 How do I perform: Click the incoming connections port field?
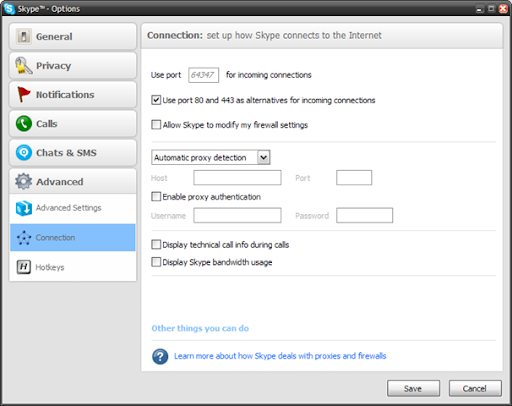[203, 75]
